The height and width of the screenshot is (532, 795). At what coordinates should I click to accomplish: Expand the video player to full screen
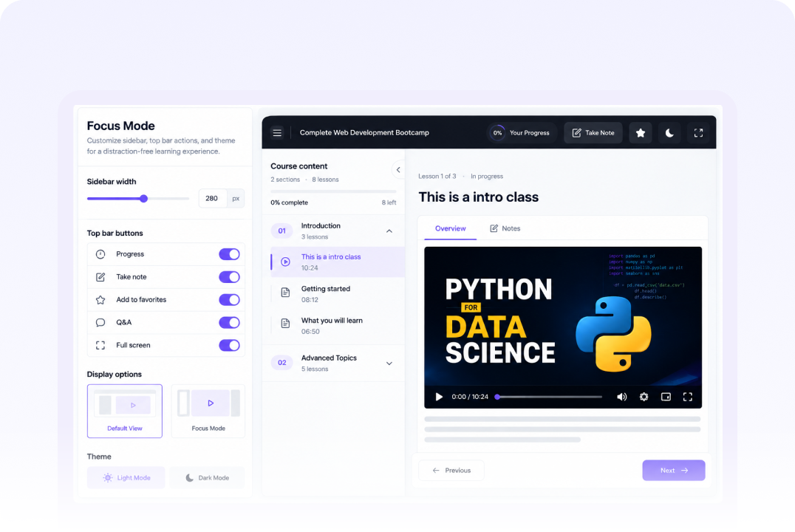pos(688,397)
